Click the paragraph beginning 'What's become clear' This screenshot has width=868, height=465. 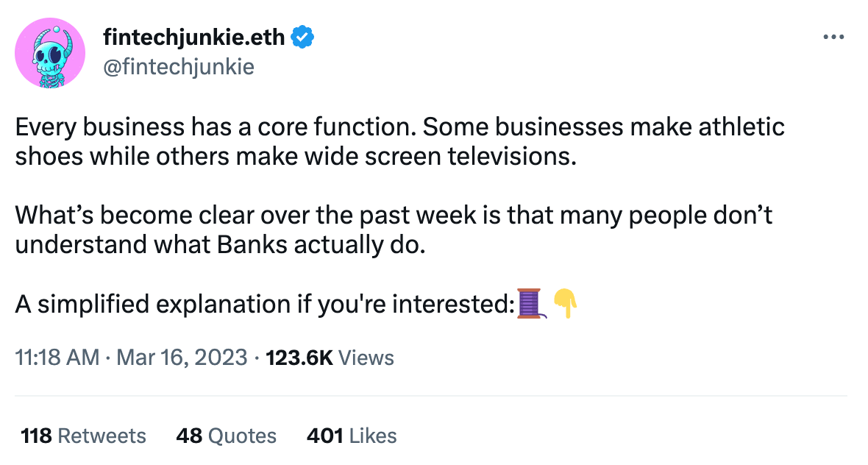coord(394,230)
